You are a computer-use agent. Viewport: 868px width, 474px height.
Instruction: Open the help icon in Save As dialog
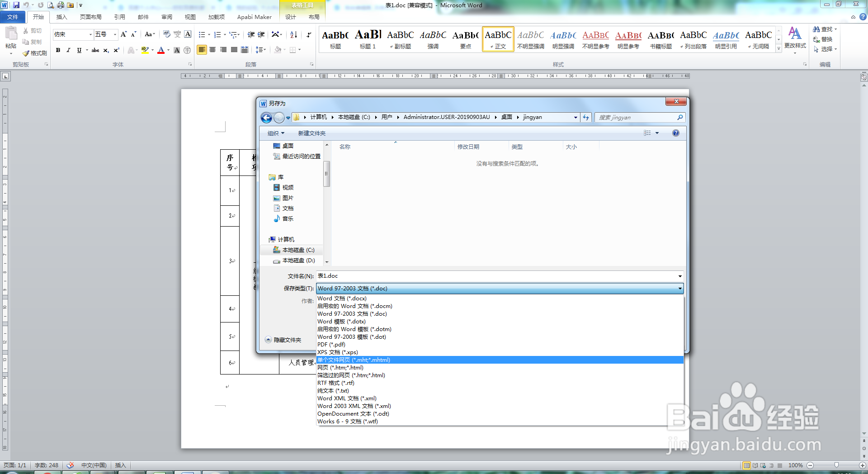675,133
